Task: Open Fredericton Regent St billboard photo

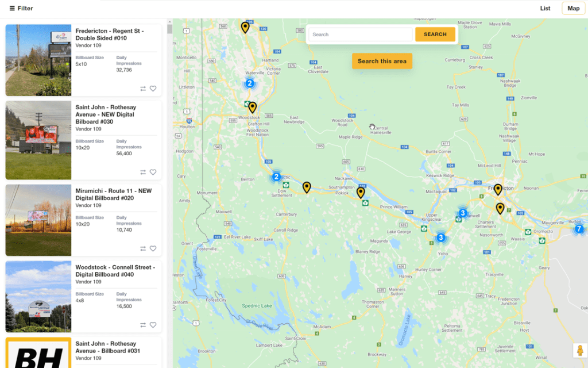Action: tap(38, 60)
